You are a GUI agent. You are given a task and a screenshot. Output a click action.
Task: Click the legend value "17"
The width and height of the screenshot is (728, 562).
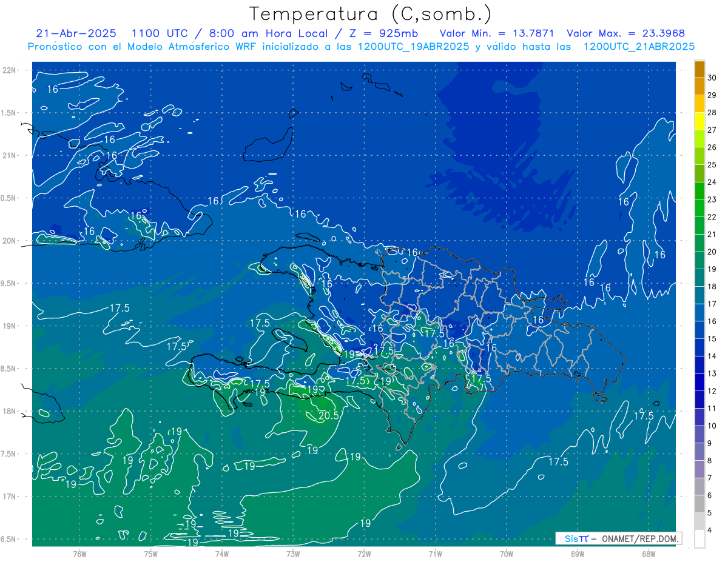pyautogui.click(x=712, y=304)
